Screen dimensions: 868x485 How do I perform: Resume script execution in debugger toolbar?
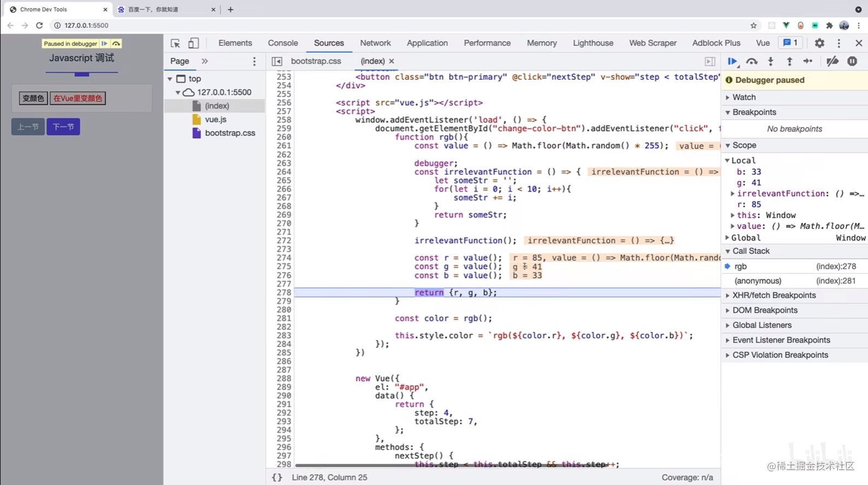(733, 61)
